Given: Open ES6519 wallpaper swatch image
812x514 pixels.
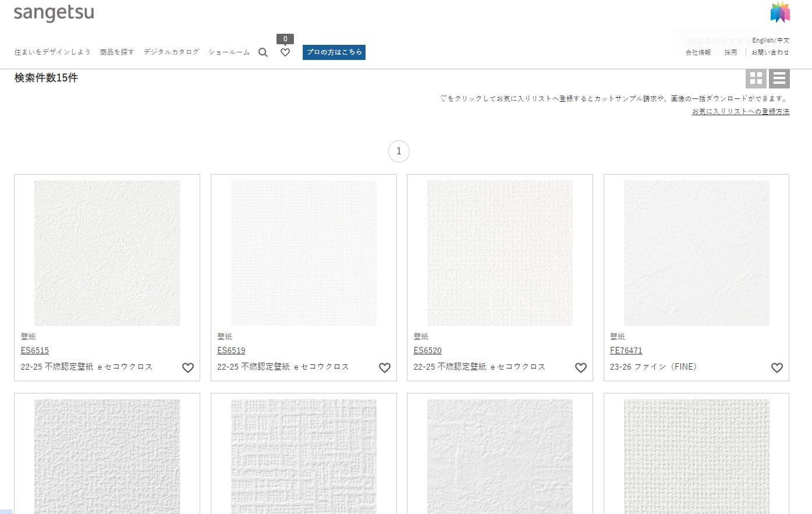Looking at the screenshot, I should coord(303,253).
